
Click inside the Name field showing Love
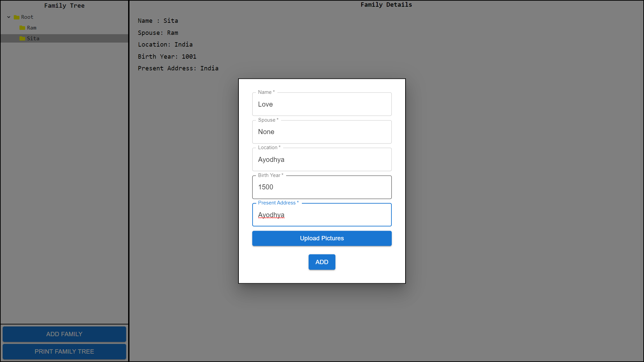click(x=322, y=104)
